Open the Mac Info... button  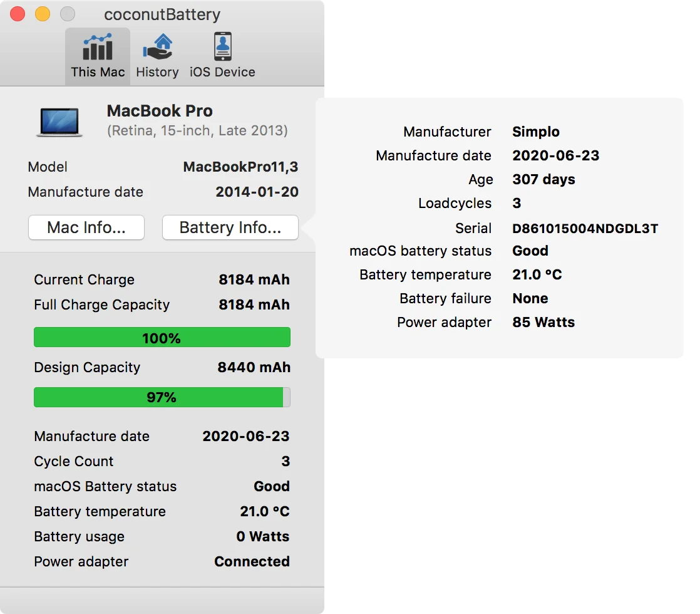(x=86, y=227)
